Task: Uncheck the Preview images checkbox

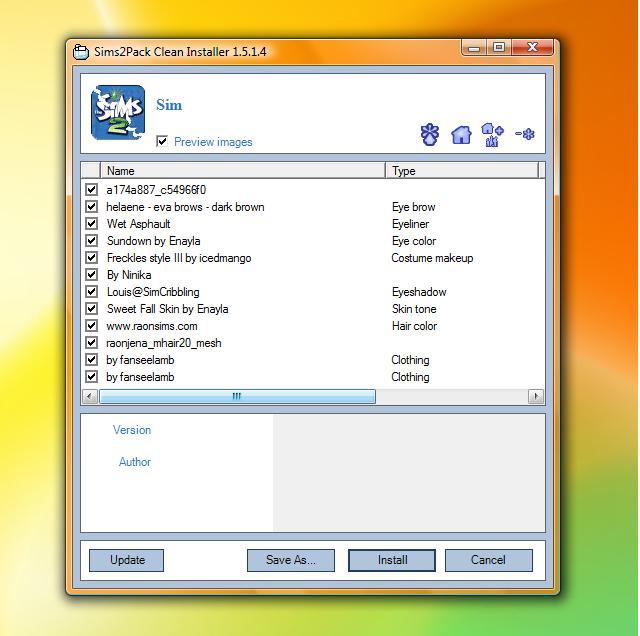Action: (162, 141)
